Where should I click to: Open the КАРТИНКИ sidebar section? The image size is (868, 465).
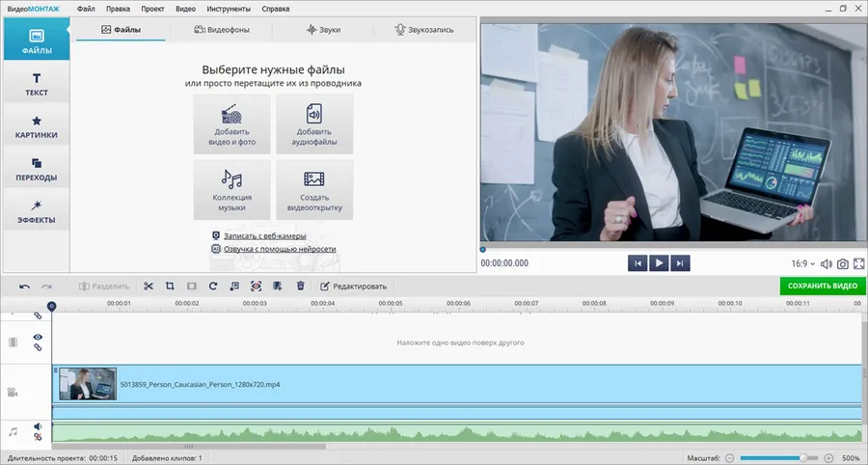[37, 126]
